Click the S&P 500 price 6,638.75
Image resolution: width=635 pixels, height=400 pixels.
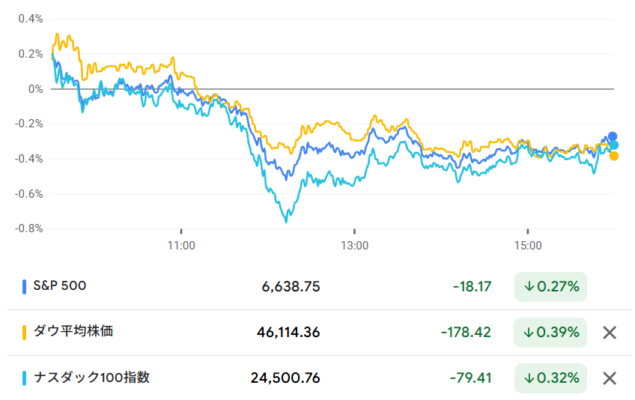tap(291, 286)
